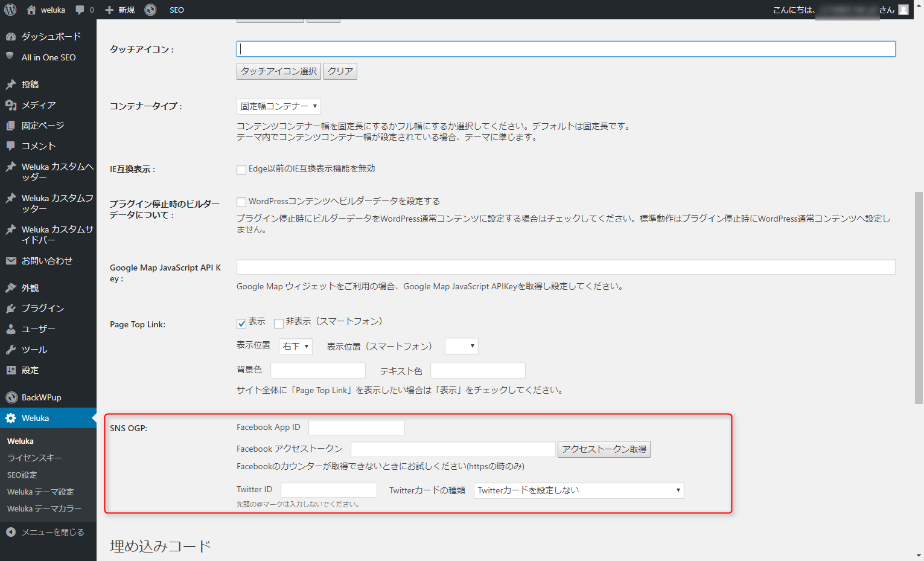Click the 投稿 pin icon
Viewport: 924px width, 561px height.
pos(11,85)
